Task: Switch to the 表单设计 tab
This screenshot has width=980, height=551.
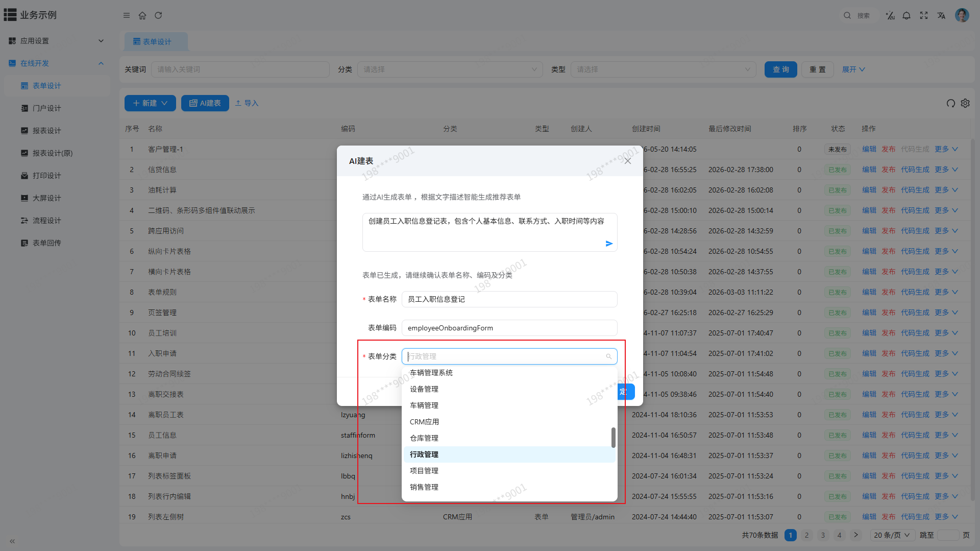Action: (156, 41)
